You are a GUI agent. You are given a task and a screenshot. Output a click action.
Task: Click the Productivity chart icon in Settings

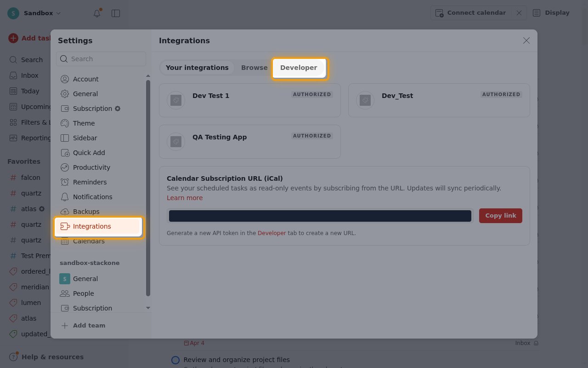click(65, 167)
